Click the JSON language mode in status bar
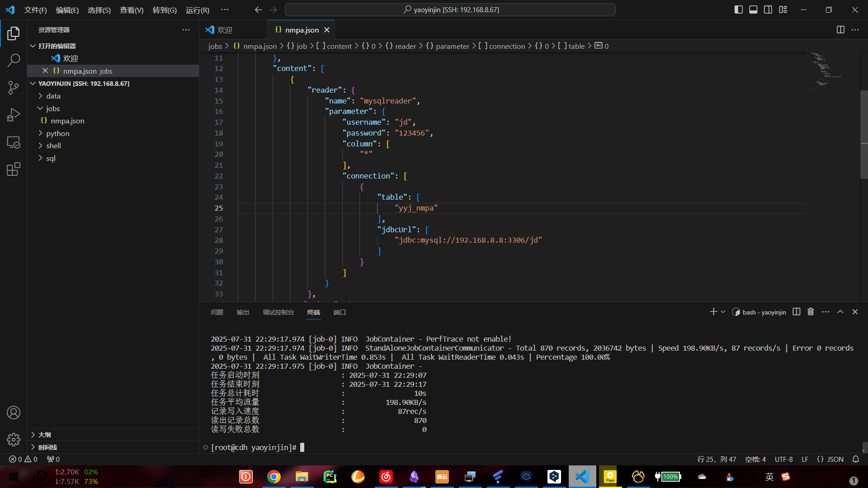Image resolution: width=868 pixels, height=488 pixels. pos(830,459)
